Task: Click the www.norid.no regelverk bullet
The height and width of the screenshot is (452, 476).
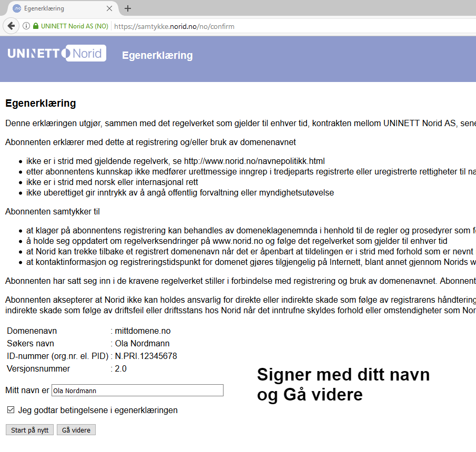Action: (x=237, y=241)
